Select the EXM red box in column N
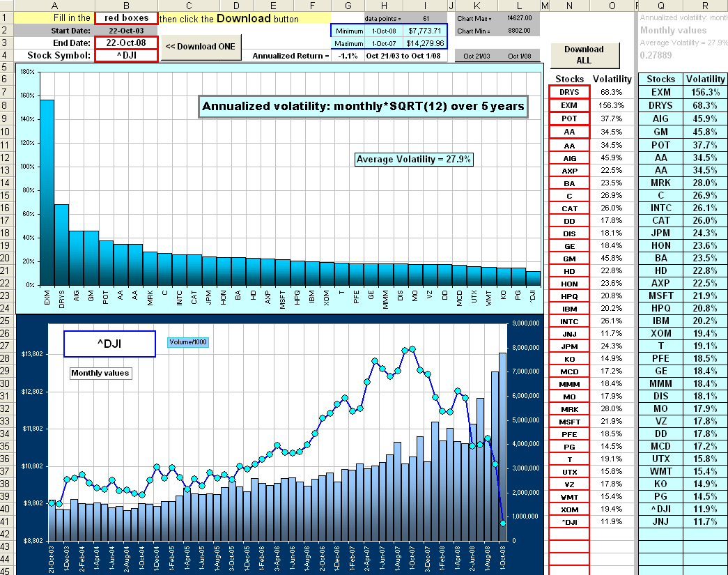The width and height of the screenshot is (728, 575). click(569, 105)
